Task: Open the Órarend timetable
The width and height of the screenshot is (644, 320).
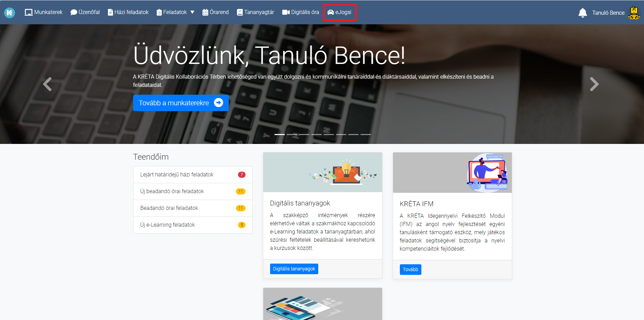Action: point(215,12)
